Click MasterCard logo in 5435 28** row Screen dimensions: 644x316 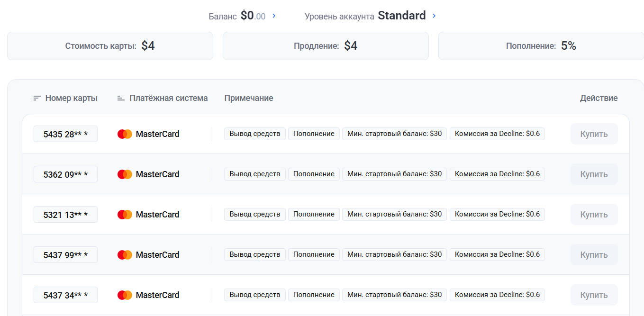[125, 134]
